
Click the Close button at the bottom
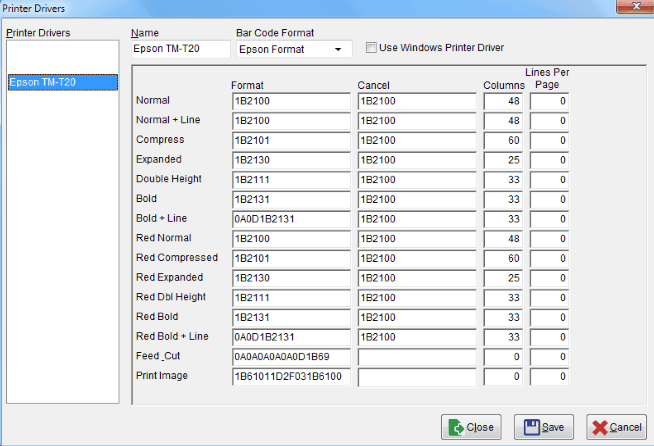(x=470, y=427)
